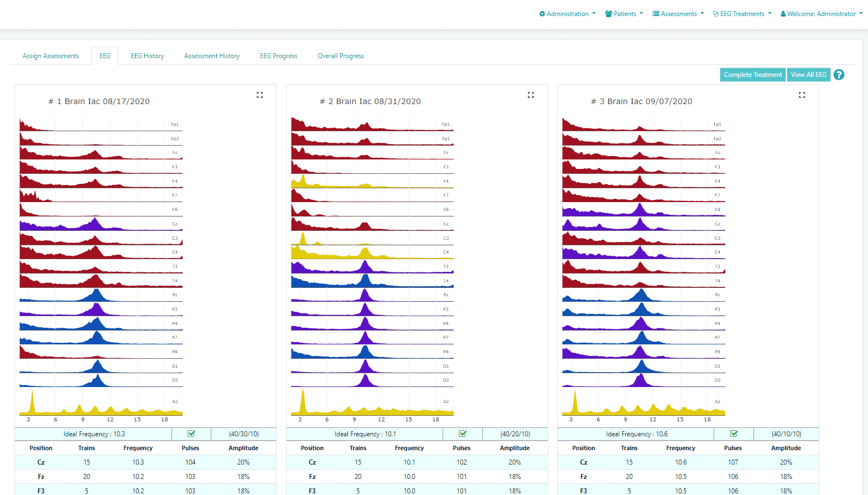The height and width of the screenshot is (495, 868).
Task: Click the gear icon beside Administration
Action: [x=542, y=14]
